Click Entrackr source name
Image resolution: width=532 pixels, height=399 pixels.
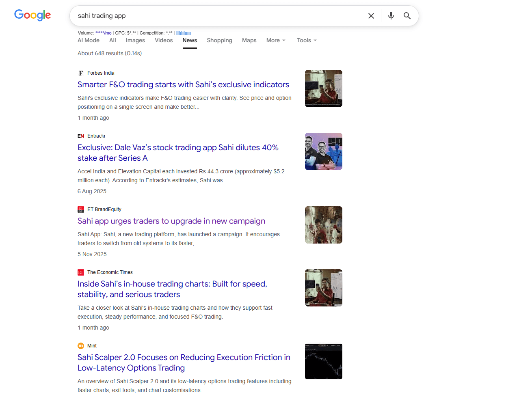96,136
